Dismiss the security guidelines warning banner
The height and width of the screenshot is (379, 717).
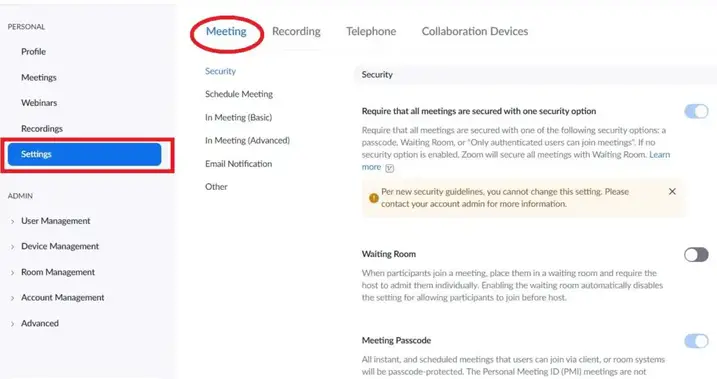pos(672,192)
